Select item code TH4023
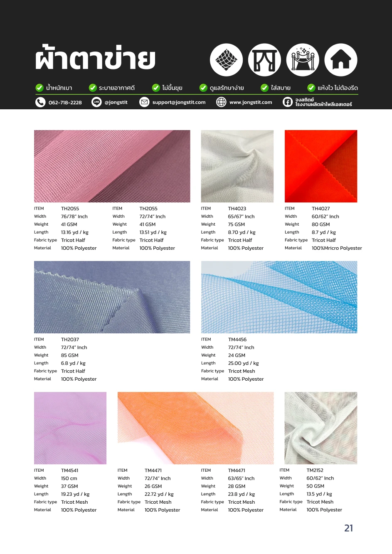Screen dimensions: 392x554 point(237,209)
